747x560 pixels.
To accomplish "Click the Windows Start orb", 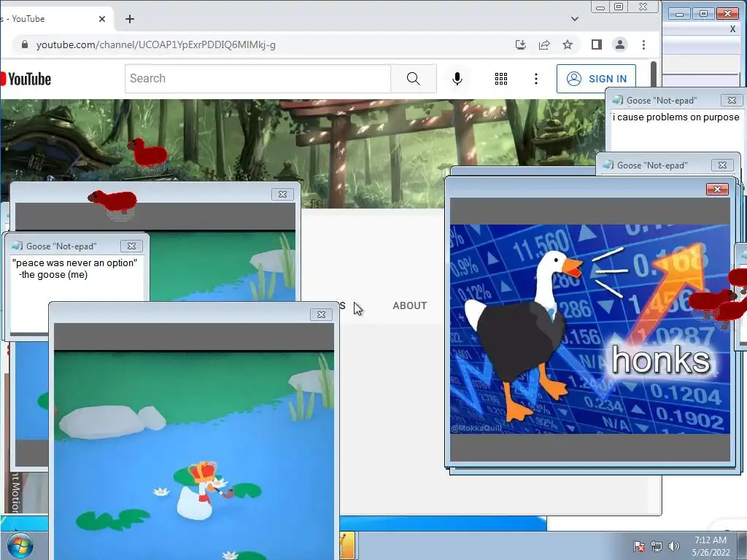I will 20,546.
